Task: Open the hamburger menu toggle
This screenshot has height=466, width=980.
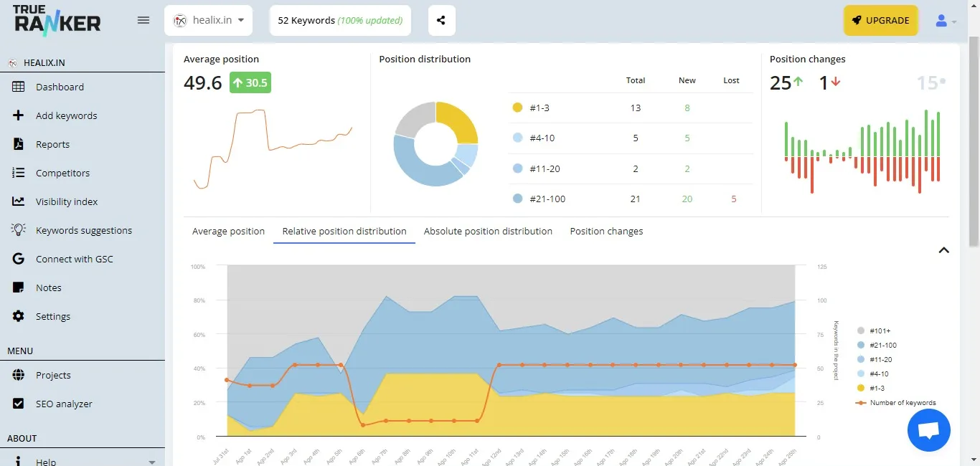Action: point(143,20)
